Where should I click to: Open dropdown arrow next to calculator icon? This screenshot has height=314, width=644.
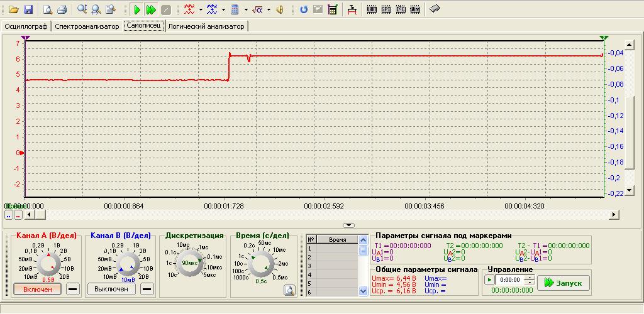pyautogui.click(x=246, y=9)
